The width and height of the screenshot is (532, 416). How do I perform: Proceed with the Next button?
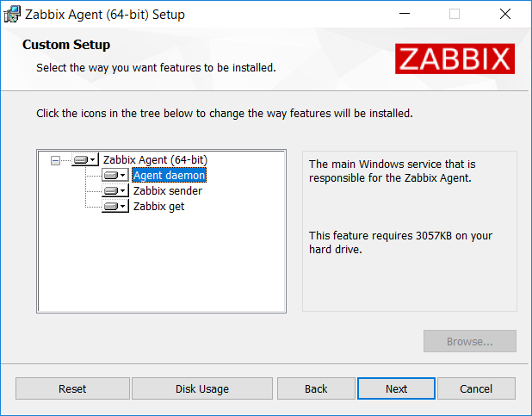pos(396,388)
